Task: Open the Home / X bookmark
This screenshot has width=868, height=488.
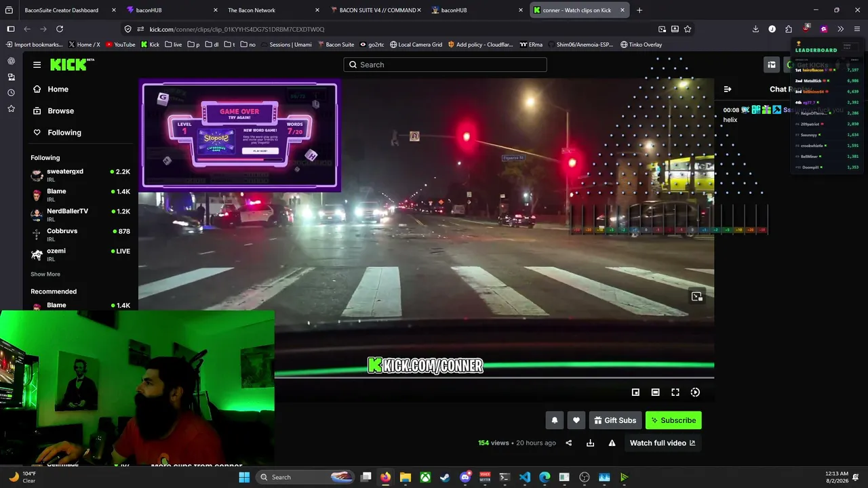Action: 83,45
